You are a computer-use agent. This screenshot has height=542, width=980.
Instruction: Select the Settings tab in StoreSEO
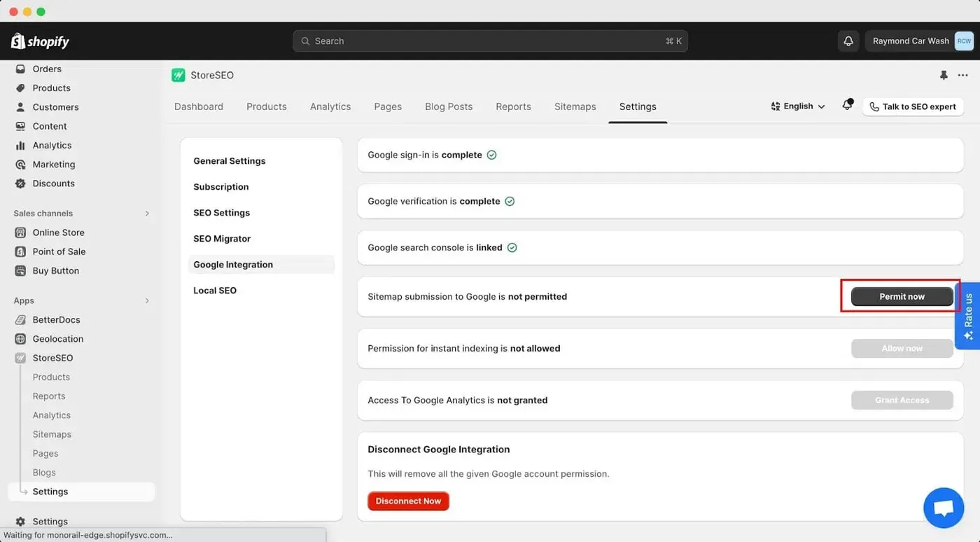638,106
